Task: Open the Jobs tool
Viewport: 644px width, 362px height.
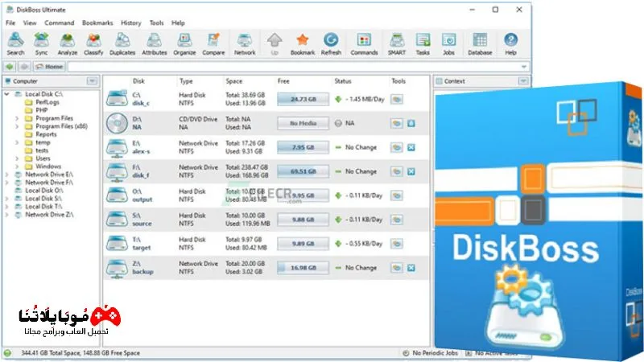Action: pyautogui.click(x=448, y=44)
